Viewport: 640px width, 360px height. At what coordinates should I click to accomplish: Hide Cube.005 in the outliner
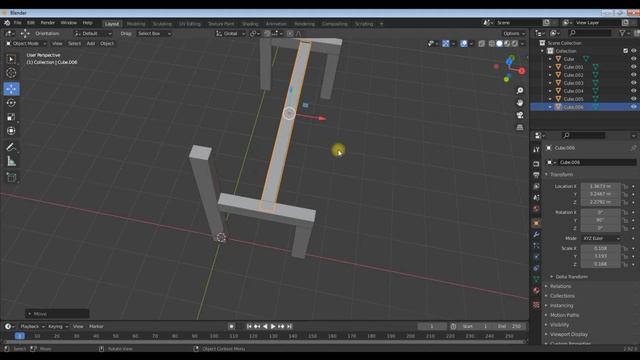(633, 99)
